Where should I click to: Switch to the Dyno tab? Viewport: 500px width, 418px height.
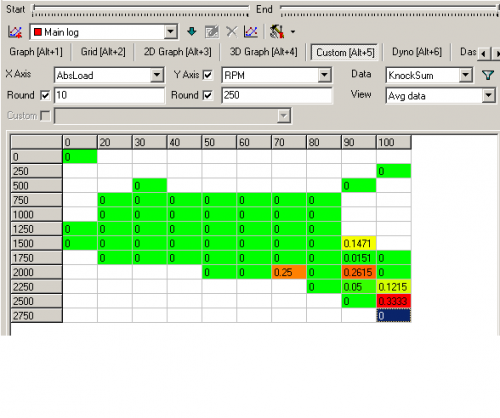[417, 52]
